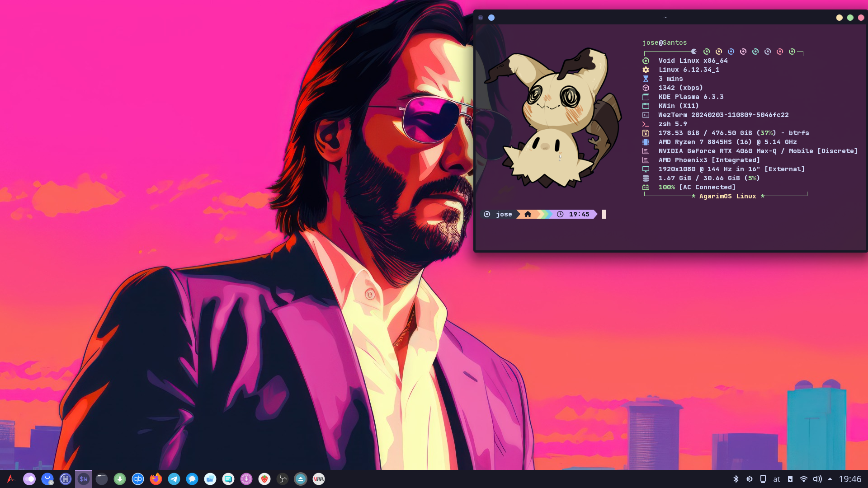Click the 'AMD Ryzen 7 8845HS' CPU line
This screenshot has height=488, width=868.
click(x=727, y=142)
